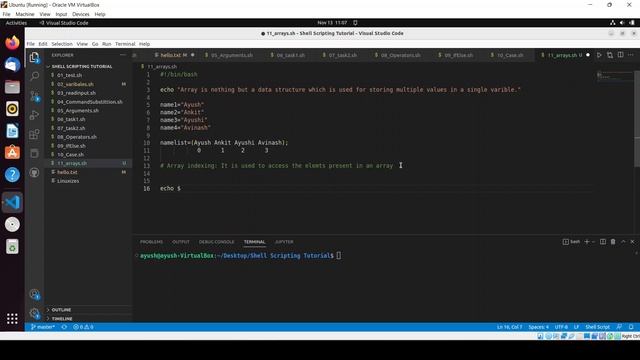Open the Search view in activity bar

(x=35, y=76)
